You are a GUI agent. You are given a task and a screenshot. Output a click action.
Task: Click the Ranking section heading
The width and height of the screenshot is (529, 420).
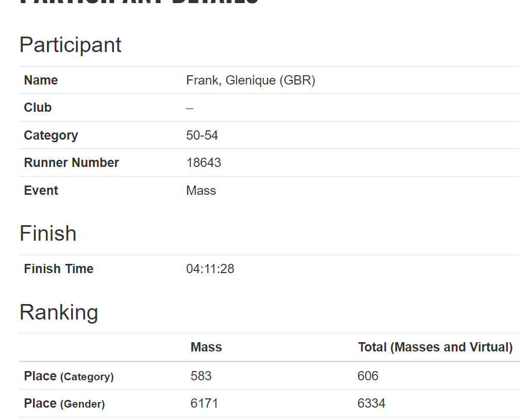tap(59, 313)
